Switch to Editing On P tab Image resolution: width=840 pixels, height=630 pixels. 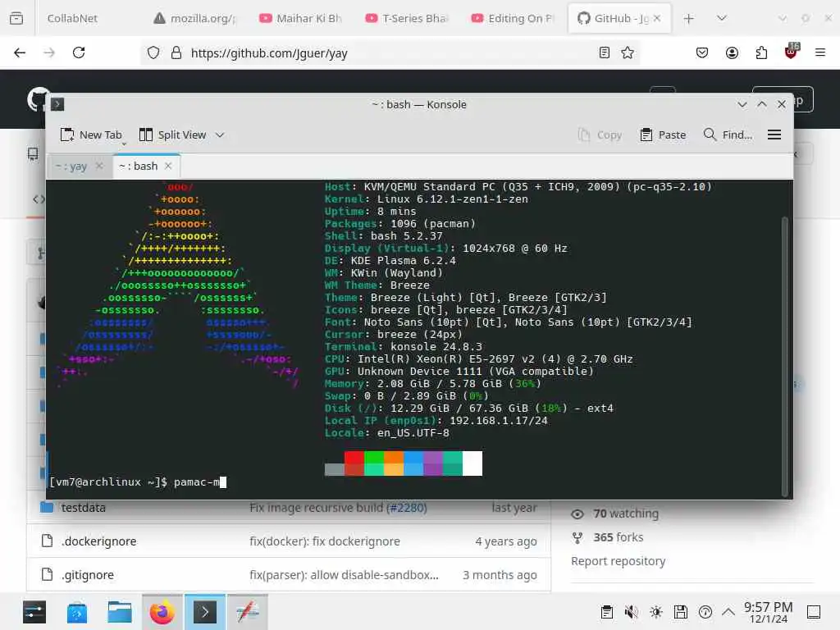point(514,18)
